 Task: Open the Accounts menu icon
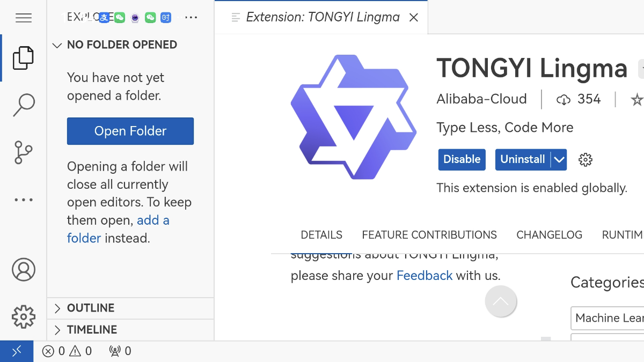[24, 270]
